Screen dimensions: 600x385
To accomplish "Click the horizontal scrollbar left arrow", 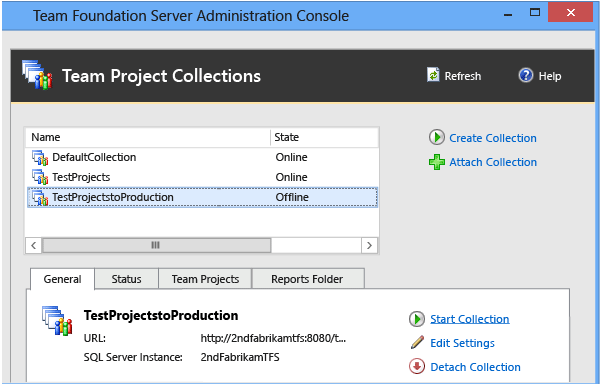I will 34,245.
